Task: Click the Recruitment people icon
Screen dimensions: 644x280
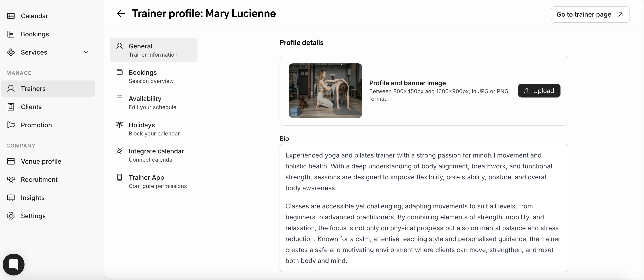Action: click(11, 180)
